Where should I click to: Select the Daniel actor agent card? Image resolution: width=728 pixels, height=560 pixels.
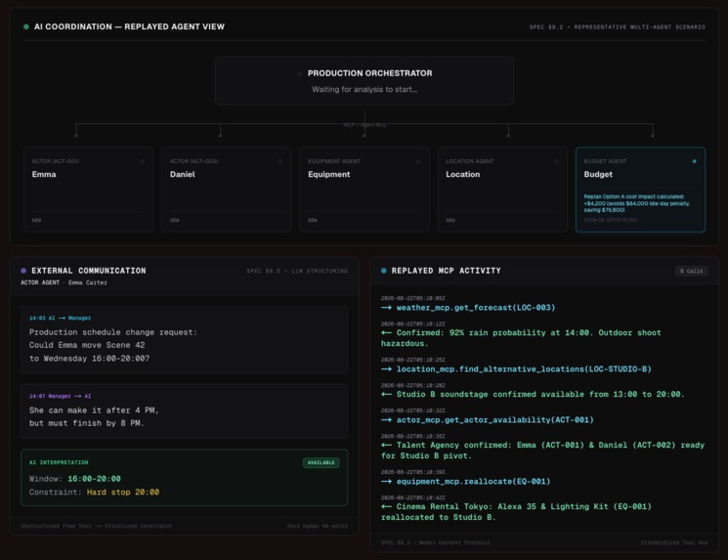click(x=226, y=190)
